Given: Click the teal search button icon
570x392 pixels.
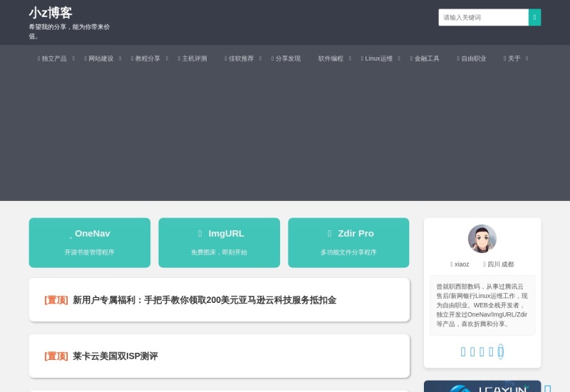Looking at the screenshot, I should (x=534, y=17).
